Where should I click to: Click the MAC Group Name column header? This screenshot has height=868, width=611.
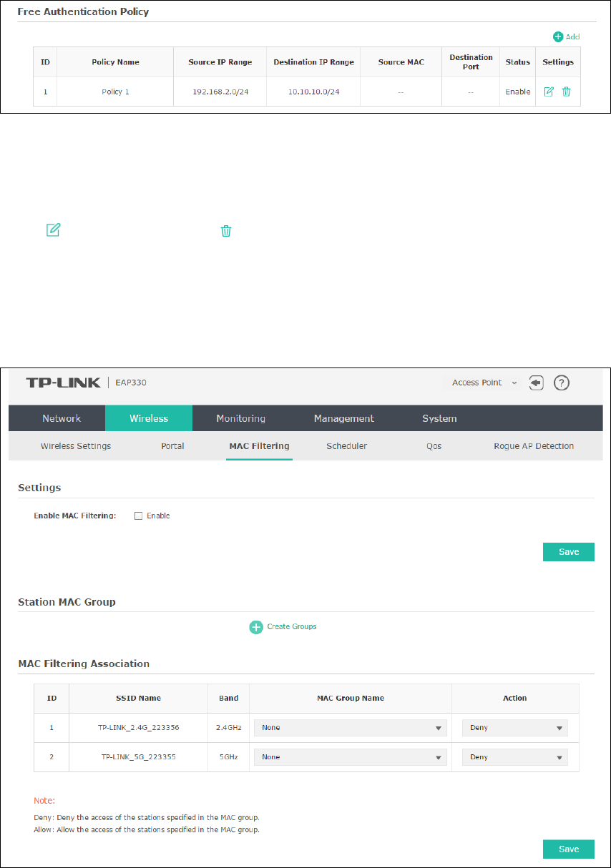[x=351, y=699]
